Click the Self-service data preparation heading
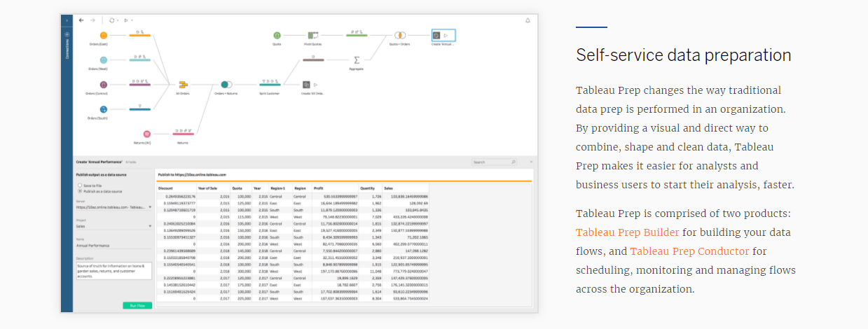This screenshot has width=868, height=329. 684,55
